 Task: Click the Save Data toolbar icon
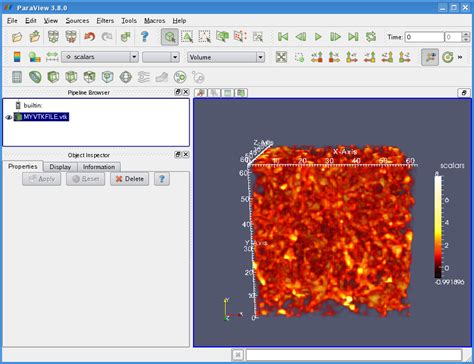click(x=35, y=37)
